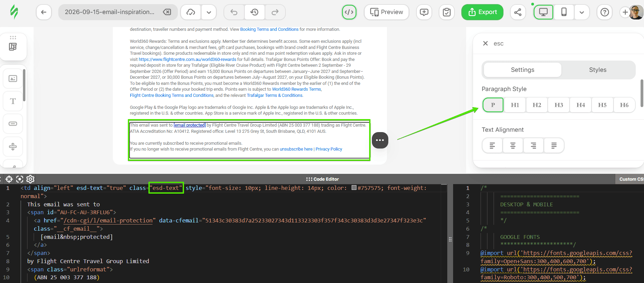644x283 pixels.
Task: Select paragraph style P
Action: click(493, 105)
